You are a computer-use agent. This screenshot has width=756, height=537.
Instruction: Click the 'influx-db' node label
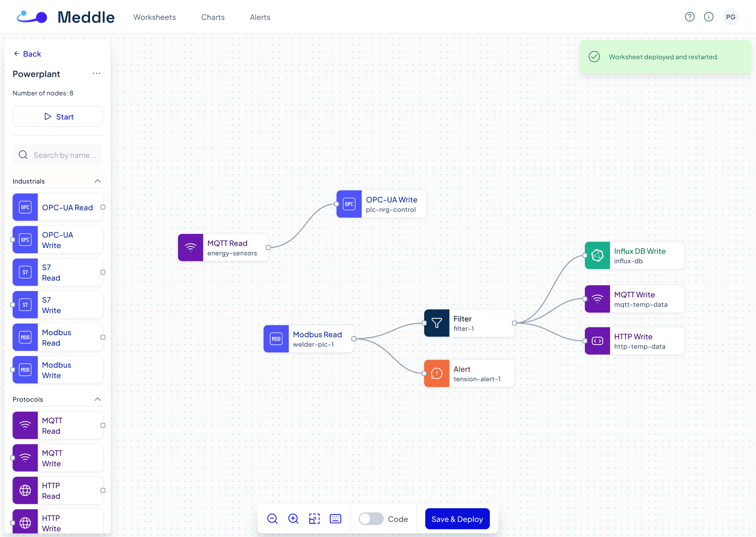point(628,261)
